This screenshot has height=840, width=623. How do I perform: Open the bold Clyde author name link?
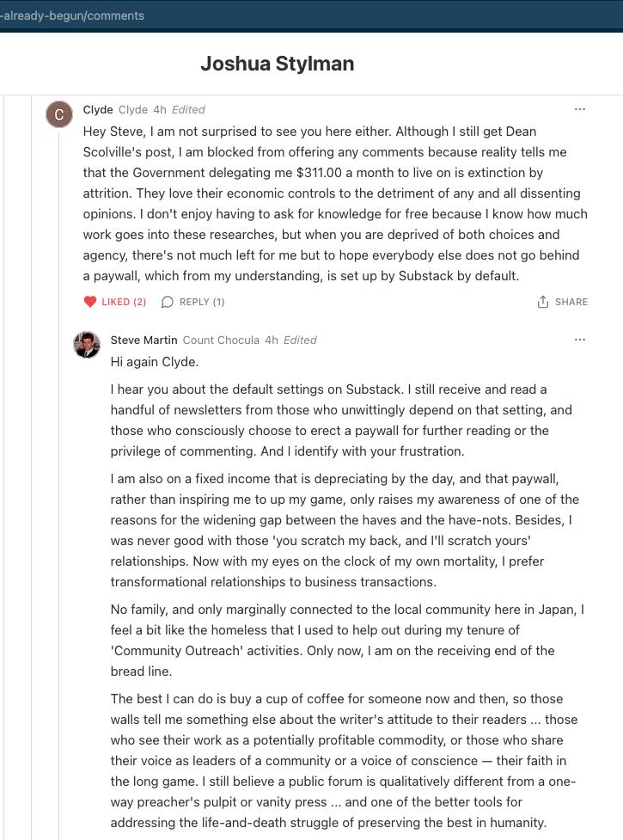[98, 109]
